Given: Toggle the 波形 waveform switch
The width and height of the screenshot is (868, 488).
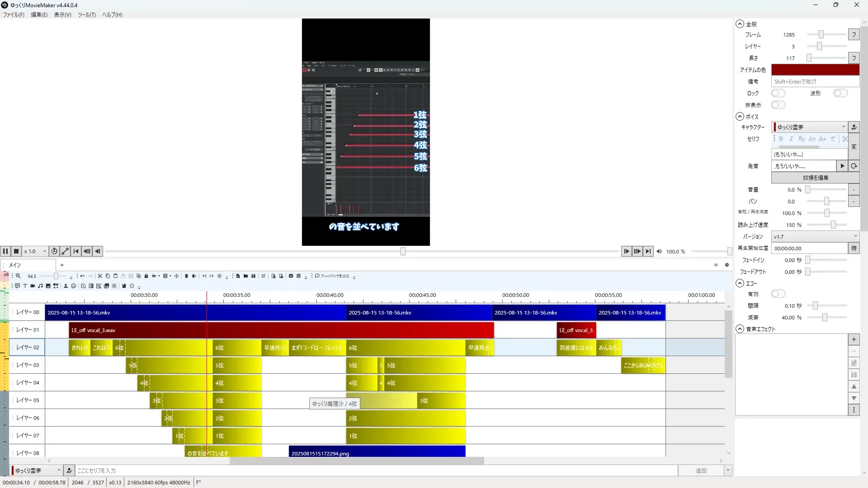Looking at the screenshot, I should 840,93.
